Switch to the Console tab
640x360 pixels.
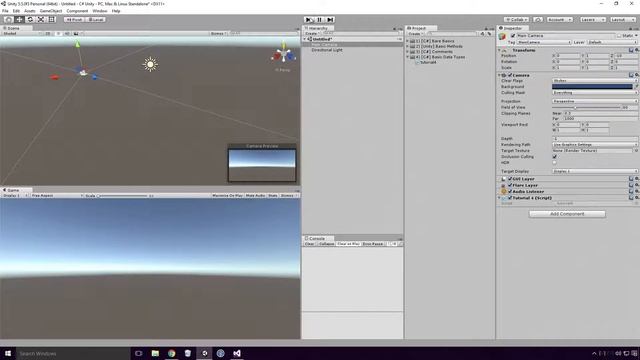pos(317,238)
